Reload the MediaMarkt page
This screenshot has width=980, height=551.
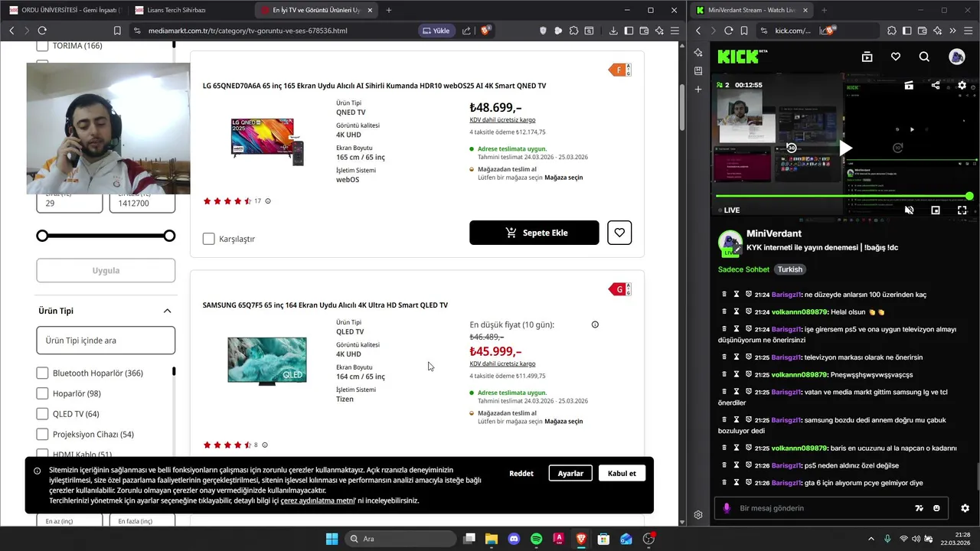42,31
